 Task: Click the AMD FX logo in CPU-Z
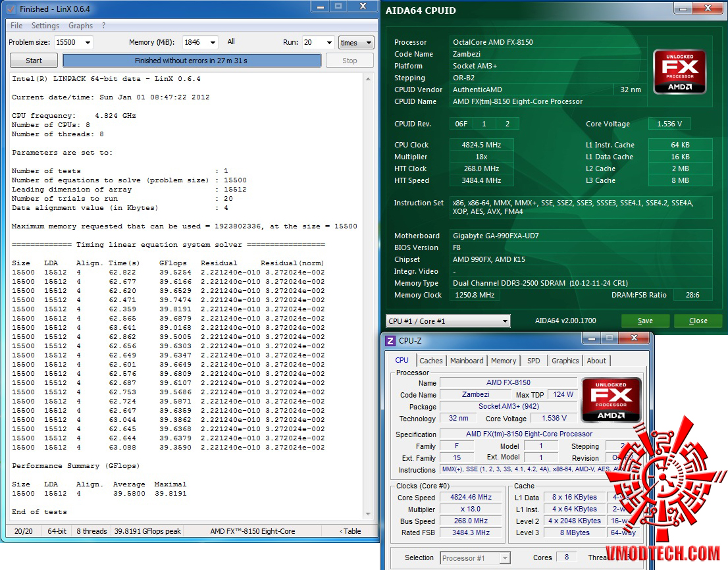[x=611, y=400]
